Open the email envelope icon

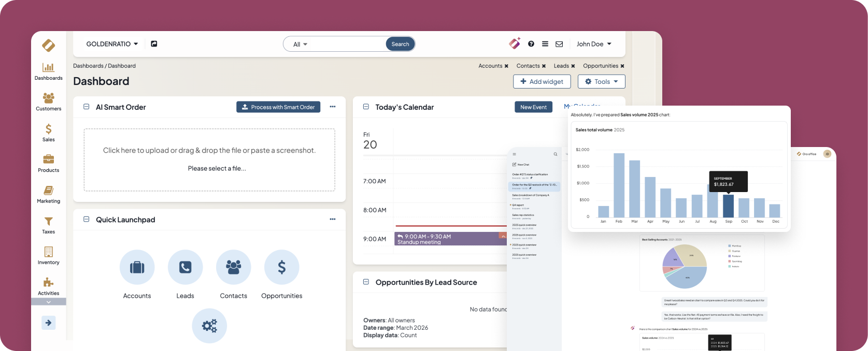[x=559, y=44]
